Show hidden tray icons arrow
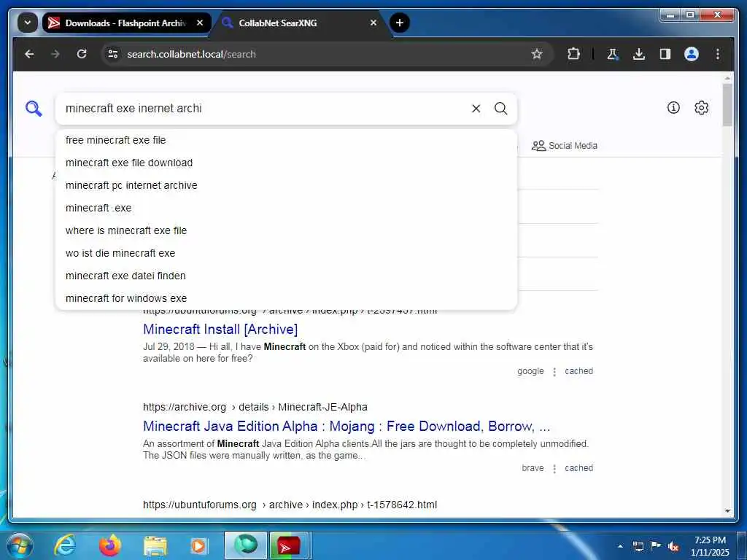Screen dimensions: 747x560 pos(620,546)
